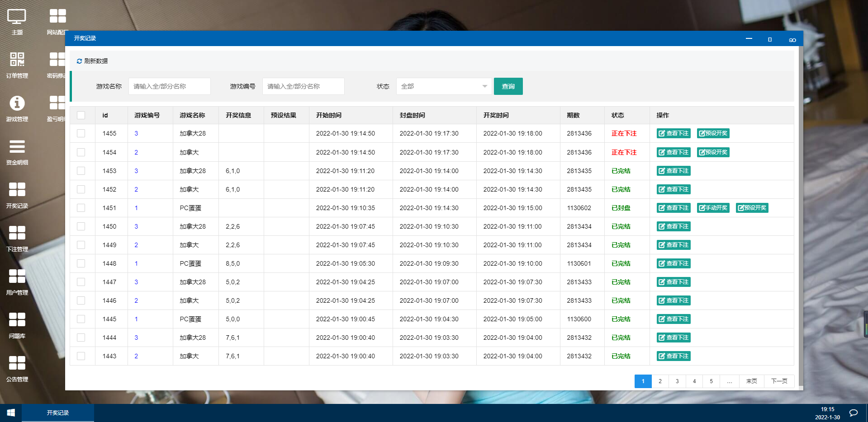This screenshot has width=868, height=422.
Task: Jump to the 末页 last page
Action: (x=751, y=381)
